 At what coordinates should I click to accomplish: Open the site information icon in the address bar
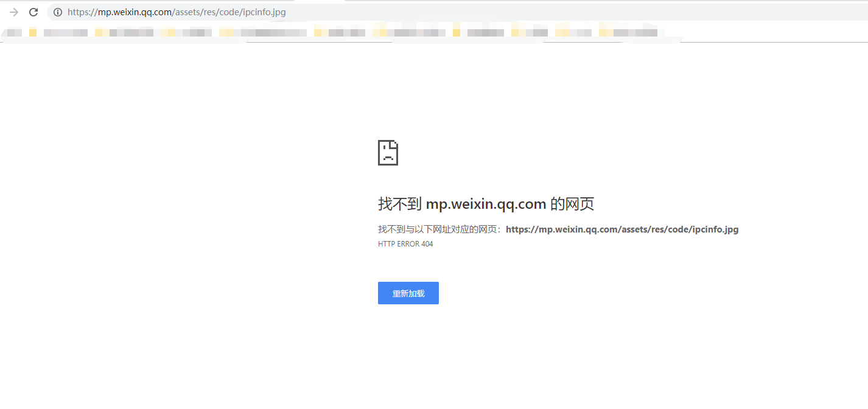(x=58, y=12)
